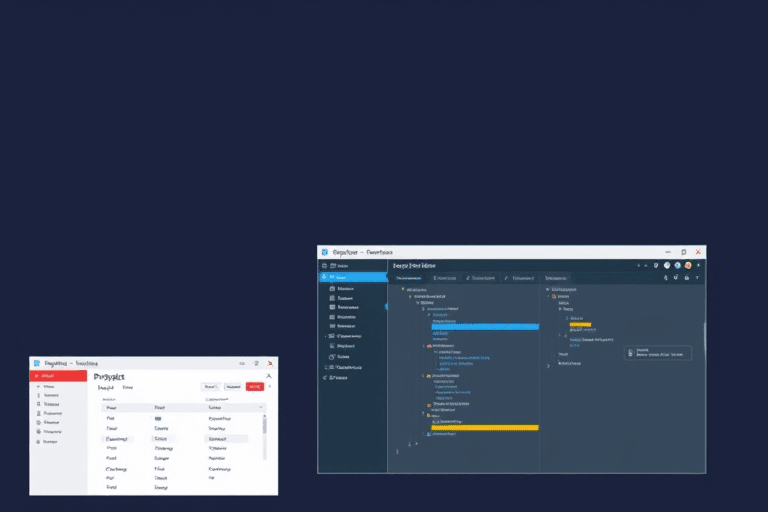Select the long yellow highlighted row in the center tree
The image size is (768, 512).
[484, 427]
